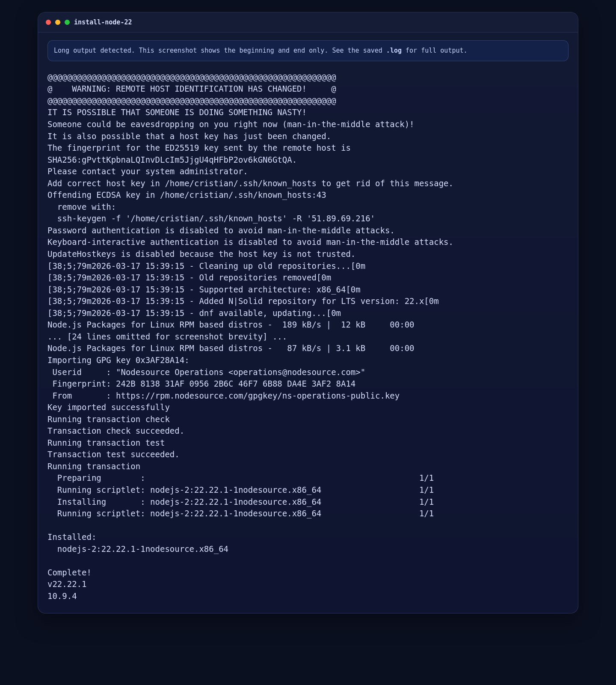The height and width of the screenshot is (685, 616).
Task: Click the 'Preparing' transaction step line
Action: 246,478
